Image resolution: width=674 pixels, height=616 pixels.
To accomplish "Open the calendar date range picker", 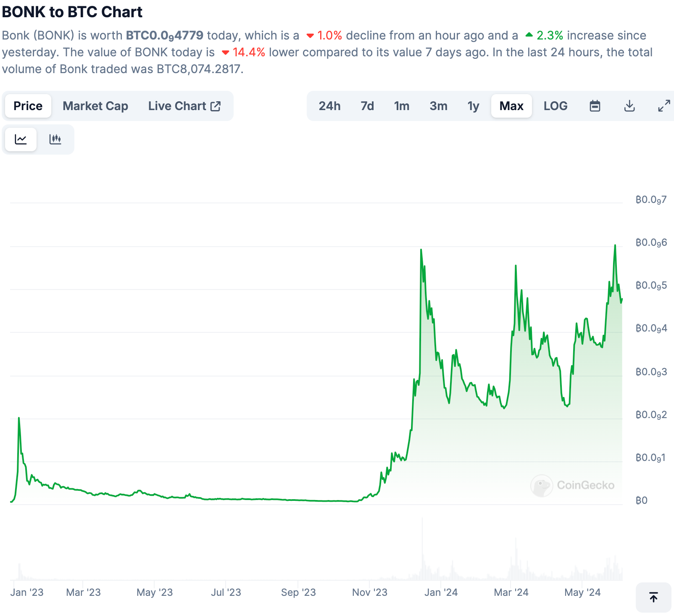I will [595, 106].
